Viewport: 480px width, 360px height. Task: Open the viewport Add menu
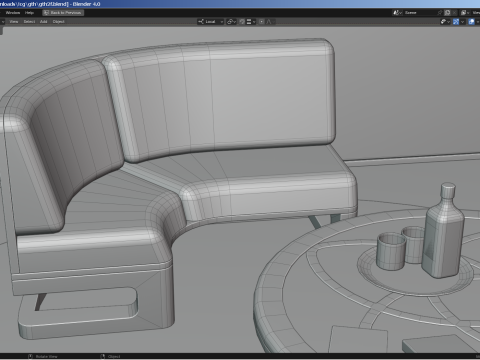(x=44, y=22)
